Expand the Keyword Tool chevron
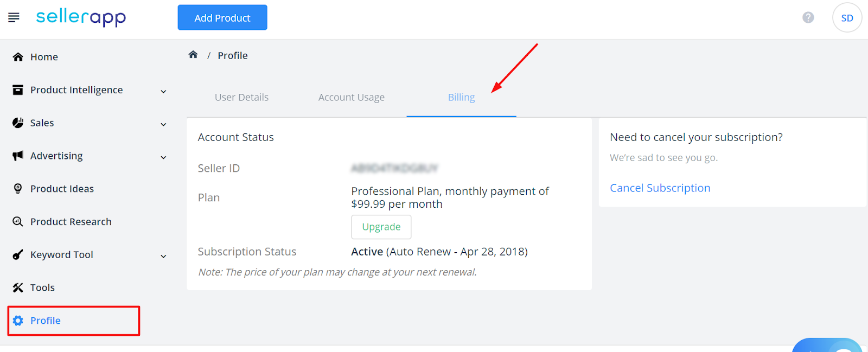868x352 pixels. (163, 256)
